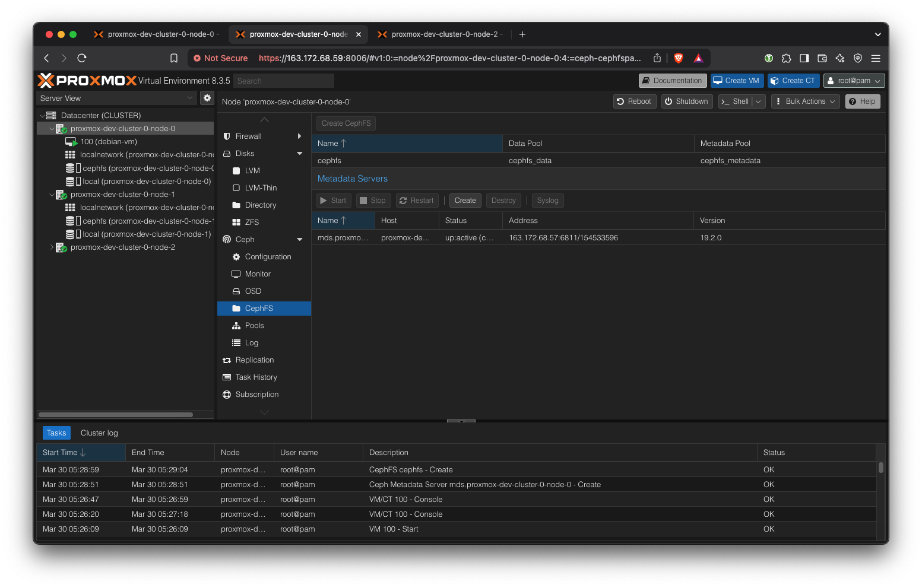Open the Brave browser hamburger menu
Viewport: 922px width, 588px height.
click(x=876, y=58)
